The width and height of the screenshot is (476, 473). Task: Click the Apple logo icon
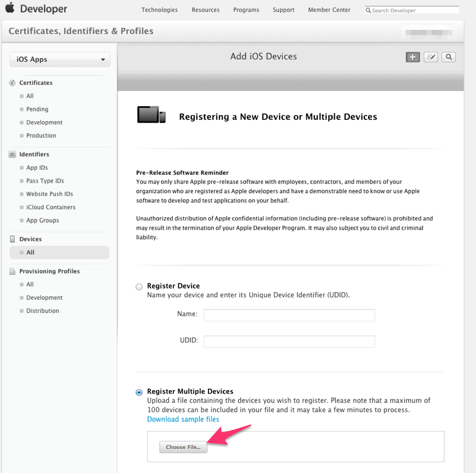point(10,7)
